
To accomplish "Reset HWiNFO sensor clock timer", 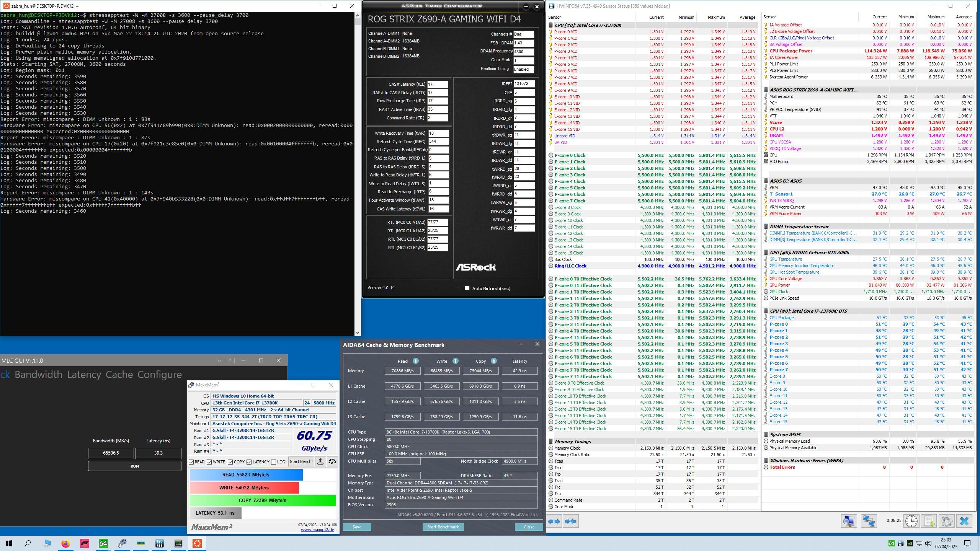I will [x=911, y=521].
